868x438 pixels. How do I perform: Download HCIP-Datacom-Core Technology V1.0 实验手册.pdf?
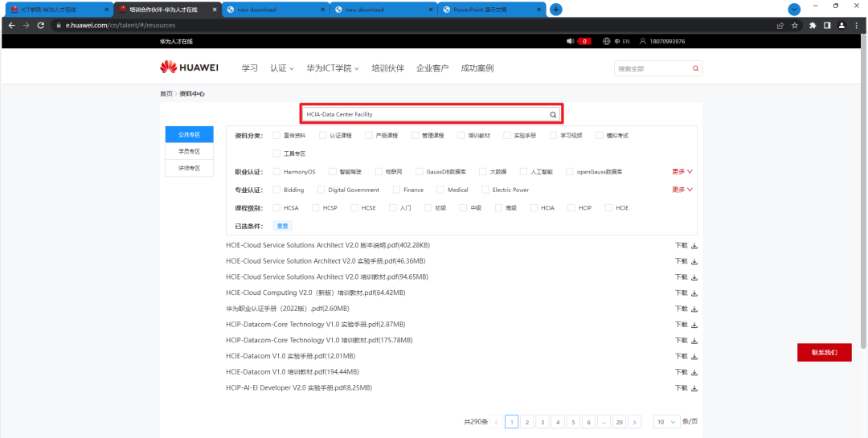click(x=686, y=325)
